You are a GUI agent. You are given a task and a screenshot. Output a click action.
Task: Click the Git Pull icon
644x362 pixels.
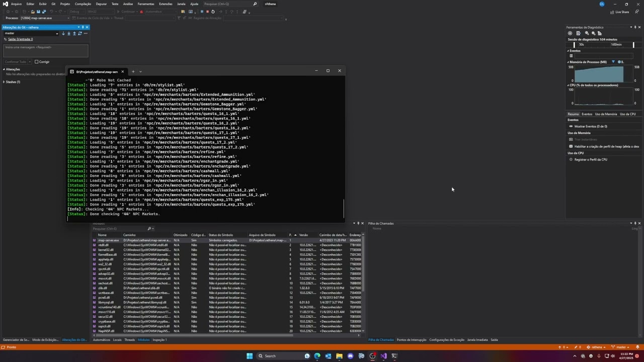69,33
